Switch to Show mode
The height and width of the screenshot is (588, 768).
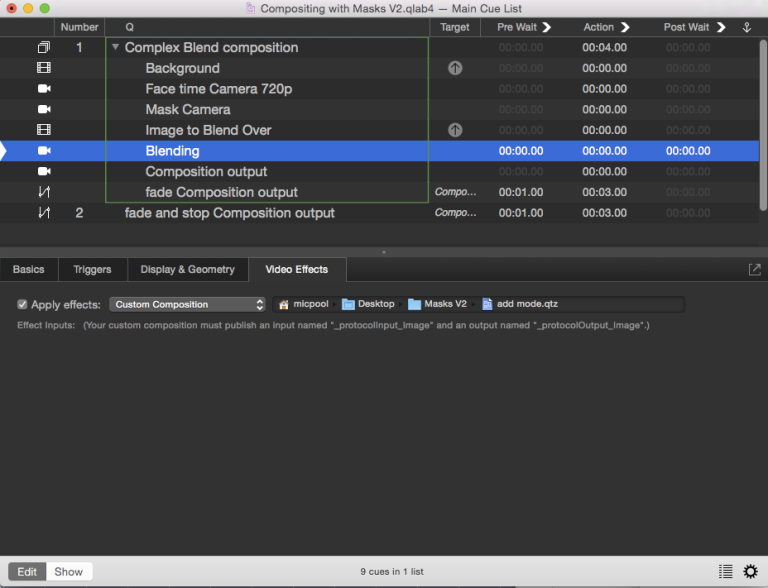point(69,571)
